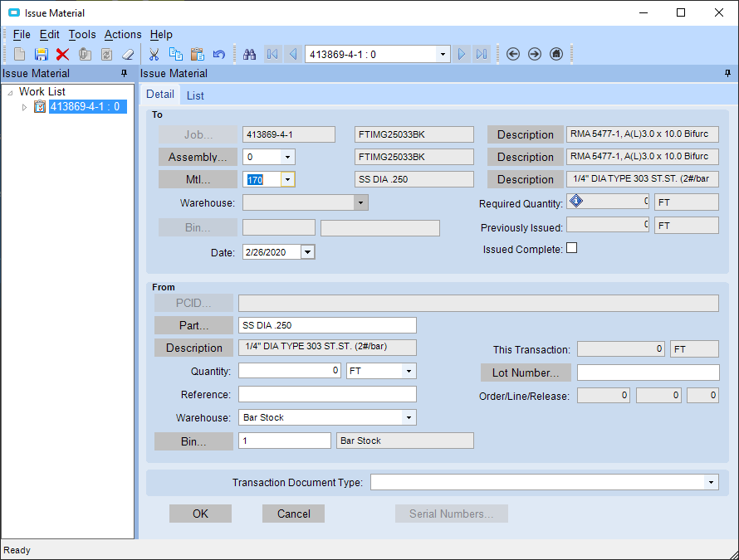The width and height of the screenshot is (739, 560).
Task: Click the Cut scissors icon
Action: 154,54
